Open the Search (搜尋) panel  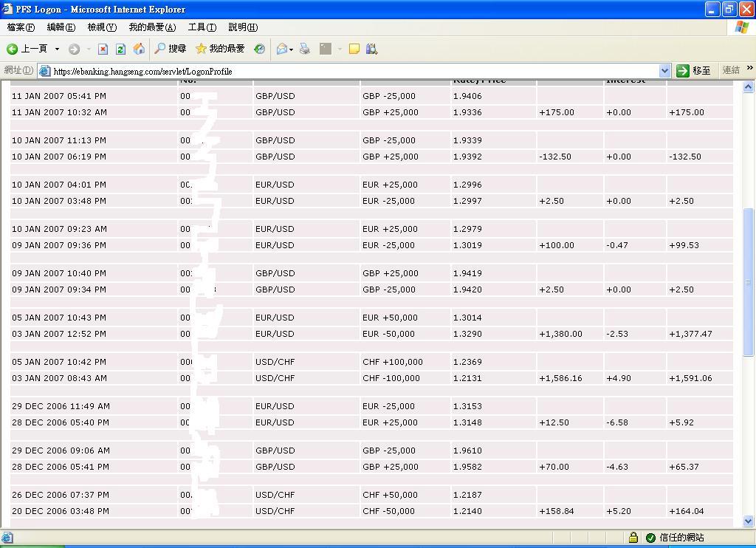pyautogui.click(x=171, y=49)
